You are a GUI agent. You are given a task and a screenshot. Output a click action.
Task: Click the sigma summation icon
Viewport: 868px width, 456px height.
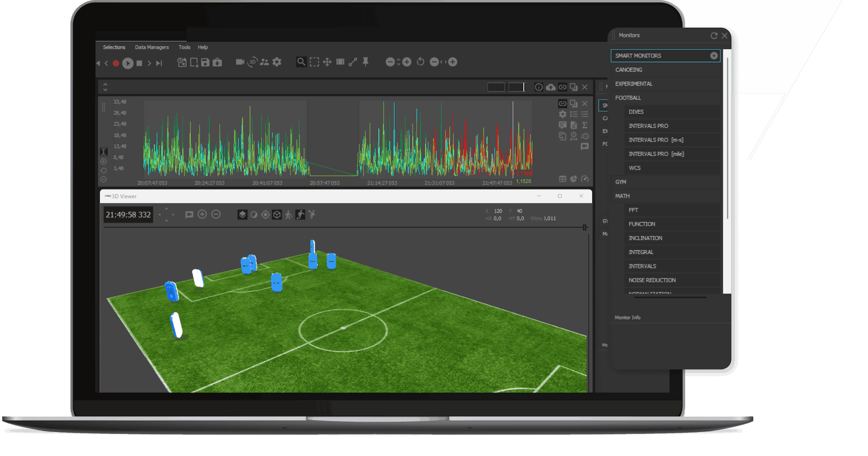tap(585, 125)
